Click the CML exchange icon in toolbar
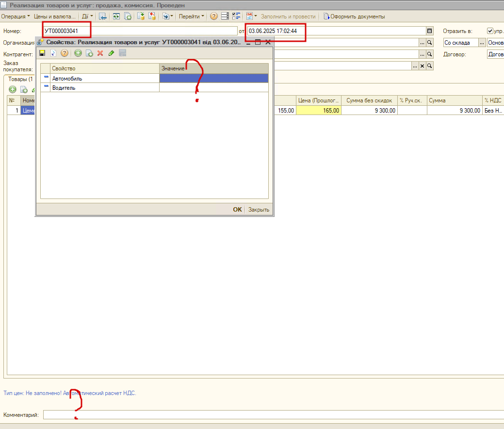This screenshot has width=504, height=429. tap(249, 16)
